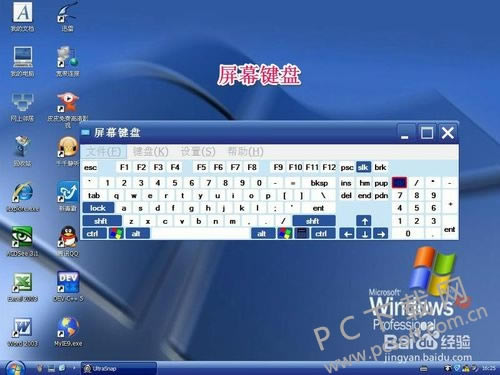Click the down arrow key
This screenshot has height=375, width=500.
pyautogui.click(x=364, y=234)
